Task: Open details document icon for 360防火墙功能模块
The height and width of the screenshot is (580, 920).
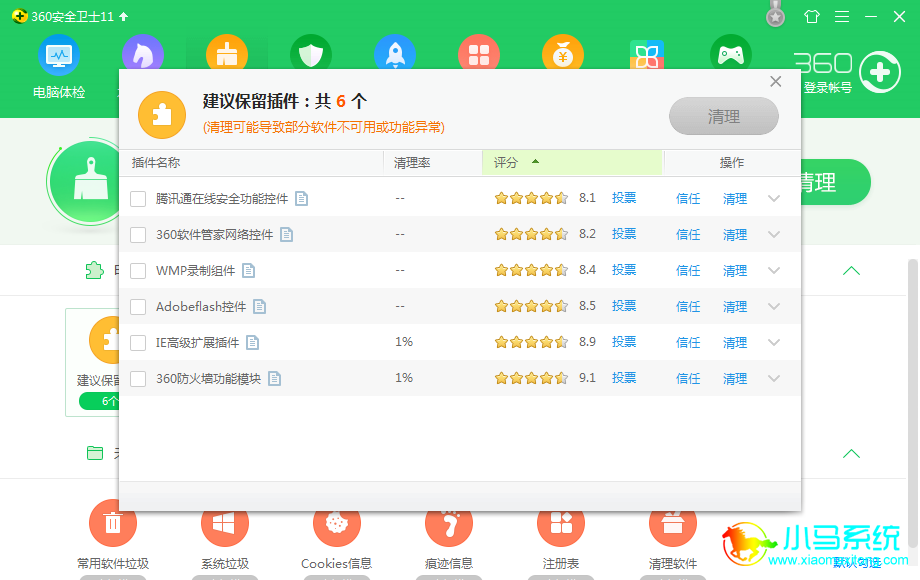Action: pos(274,378)
